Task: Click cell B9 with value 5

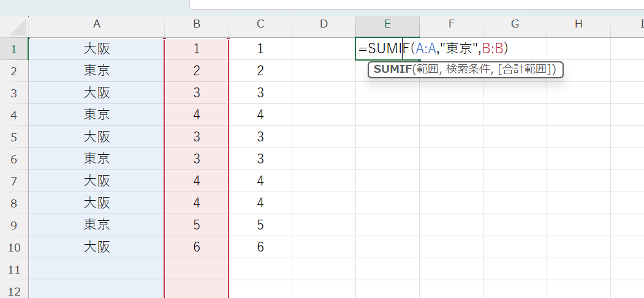Action: click(x=197, y=225)
